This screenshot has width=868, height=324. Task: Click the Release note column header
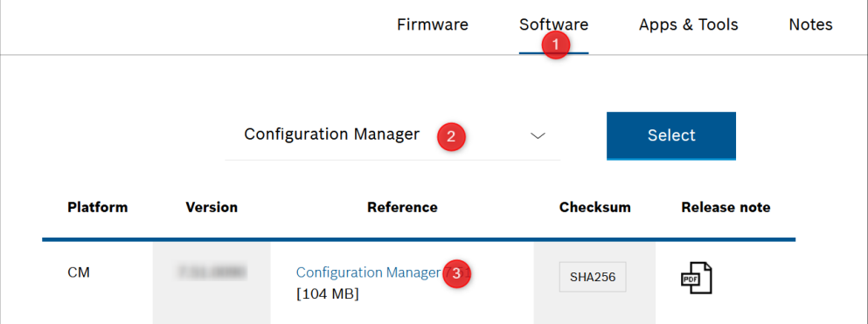point(726,207)
